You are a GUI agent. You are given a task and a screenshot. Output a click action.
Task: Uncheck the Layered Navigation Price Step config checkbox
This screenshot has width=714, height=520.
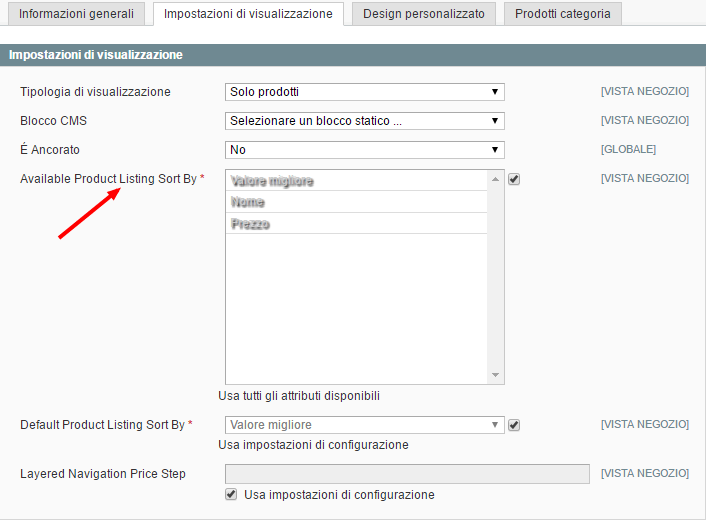[232, 494]
